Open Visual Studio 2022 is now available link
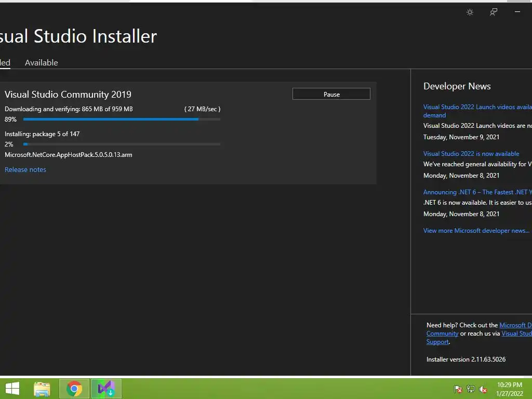 pyautogui.click(x=471, y=154)
